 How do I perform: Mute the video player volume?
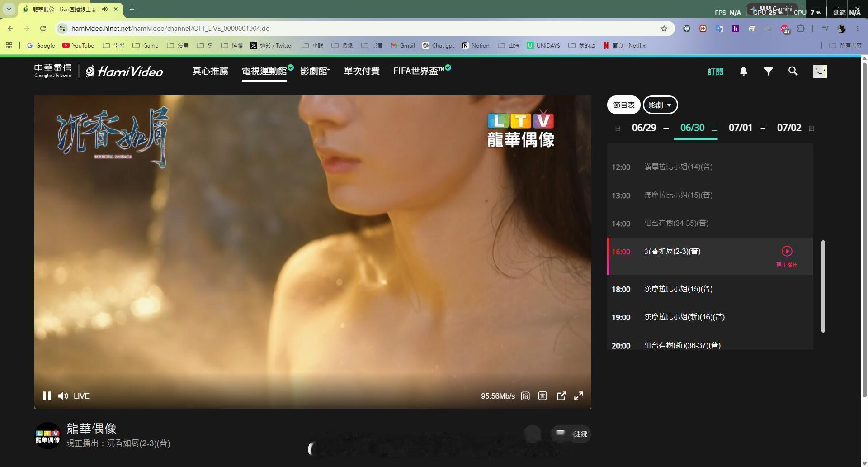pos(63,396)
